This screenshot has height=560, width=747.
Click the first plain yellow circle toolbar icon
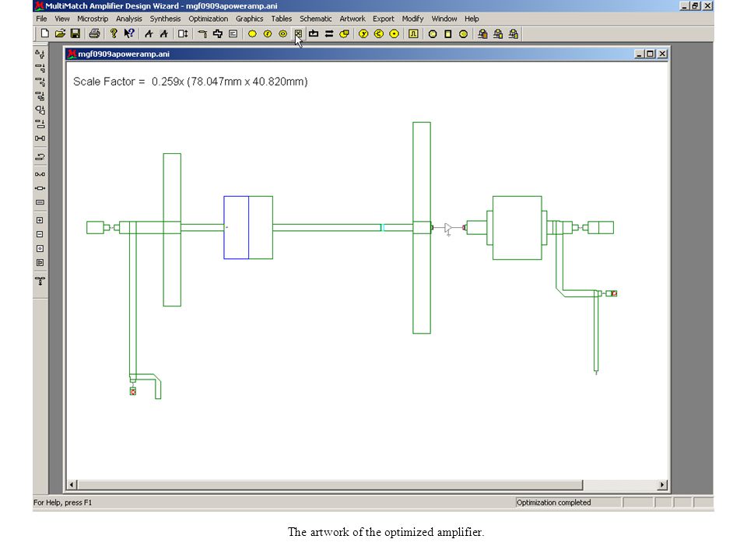[x=252, y=33]
